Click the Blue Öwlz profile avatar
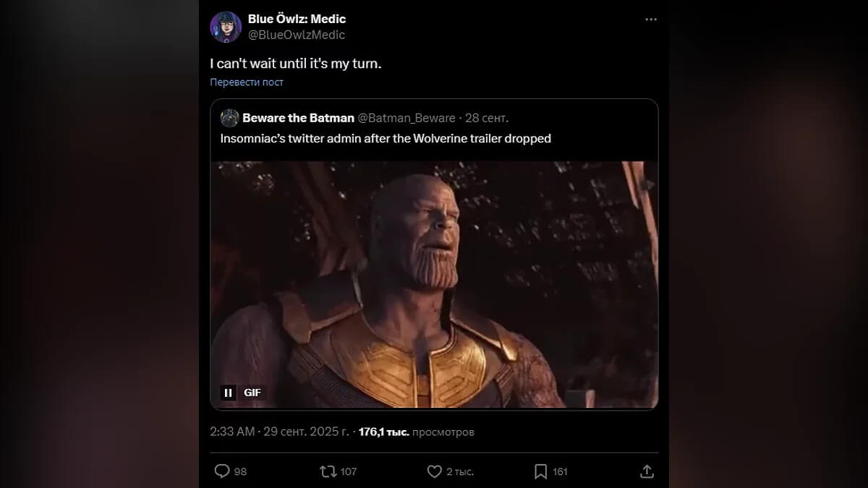Viewport: 868px width, 488px height. click(226, 27)
